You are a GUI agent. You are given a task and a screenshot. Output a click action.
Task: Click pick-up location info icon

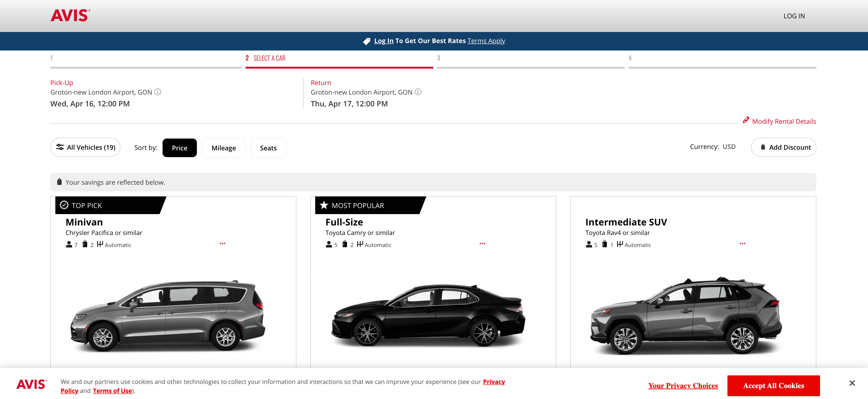coord(158,92)
